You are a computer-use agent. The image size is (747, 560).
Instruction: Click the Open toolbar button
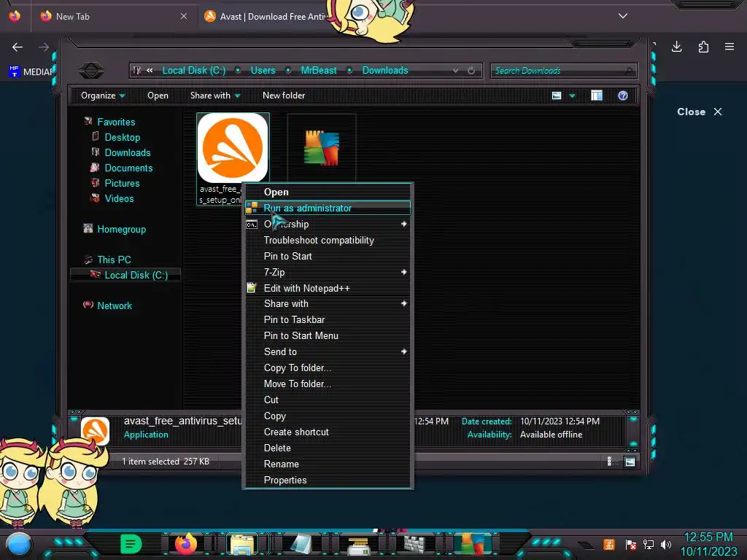pyautogui.click(x=158, y=96)
